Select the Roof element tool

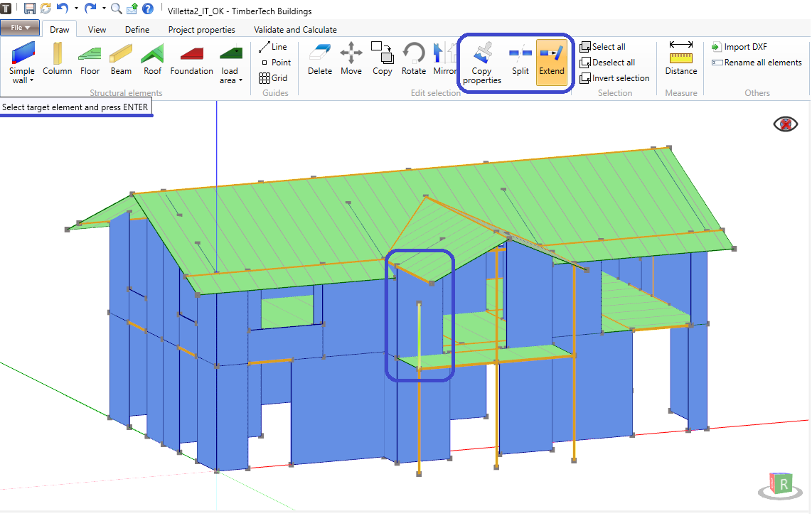152,60
